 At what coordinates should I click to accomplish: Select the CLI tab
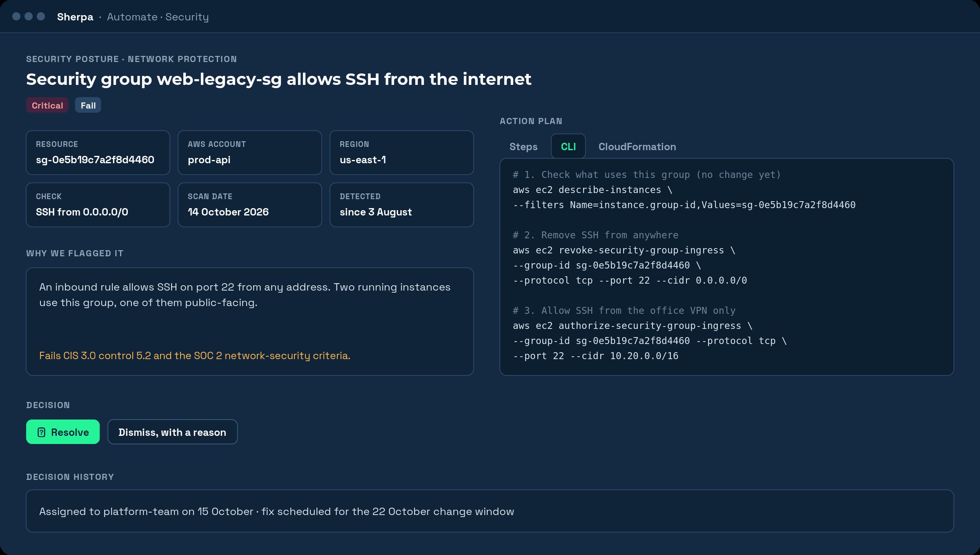click(568, 147)
